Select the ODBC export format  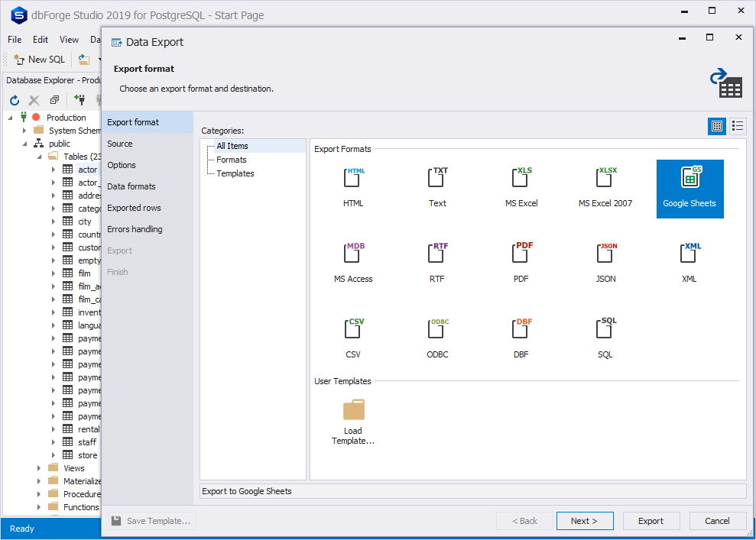(437, 339)
